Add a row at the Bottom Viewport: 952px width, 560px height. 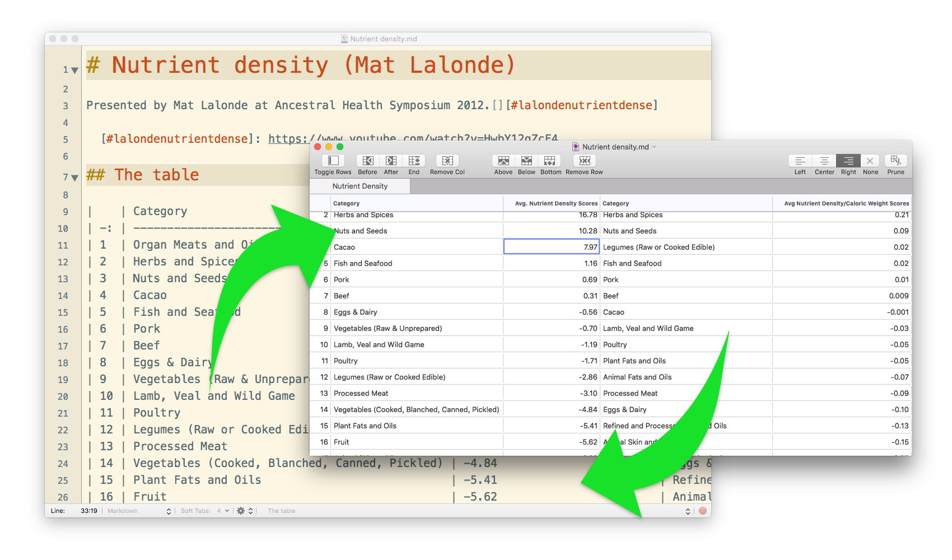coord(550,161)
